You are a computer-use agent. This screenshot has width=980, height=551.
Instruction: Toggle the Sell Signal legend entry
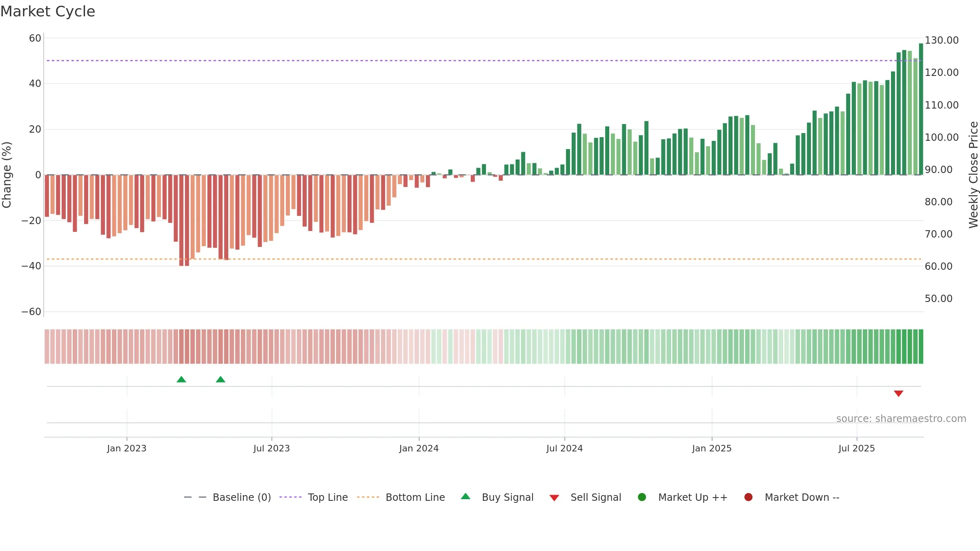click(585, 497)
